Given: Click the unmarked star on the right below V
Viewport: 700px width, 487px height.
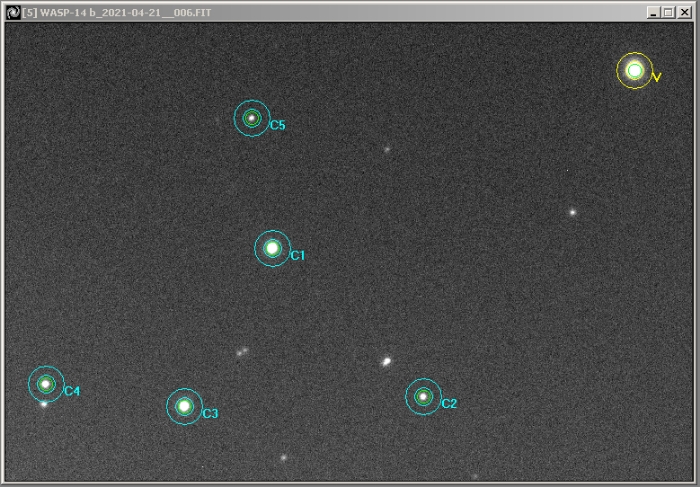Looking at the screenshot, I should pyautogui.click(x=572, y=212).
